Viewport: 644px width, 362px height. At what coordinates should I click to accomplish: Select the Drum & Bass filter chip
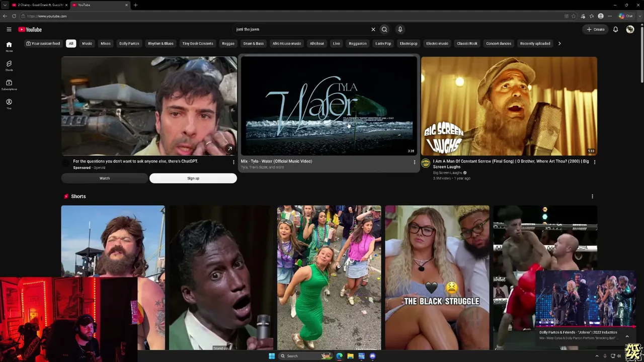coord(254,44)
